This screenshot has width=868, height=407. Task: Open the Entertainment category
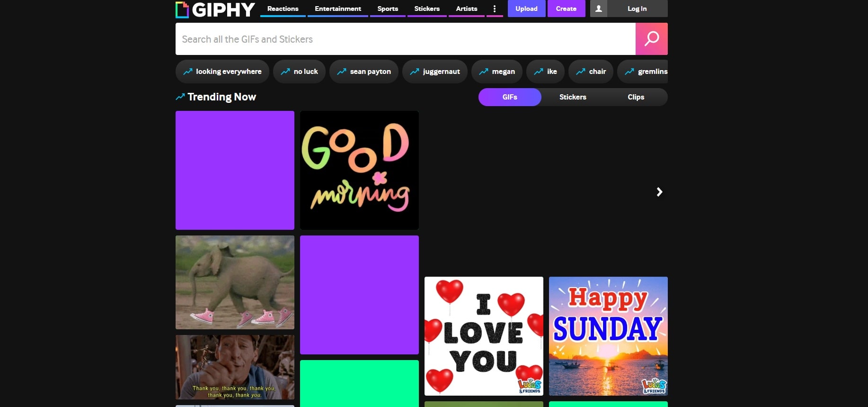pyautogui.click(x=337, y=9)
